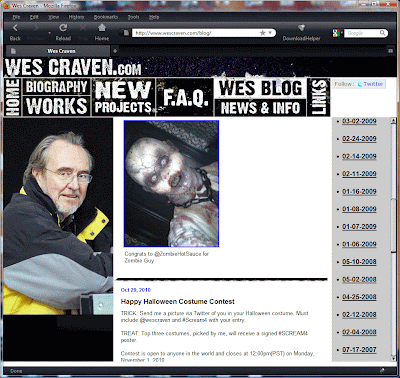Open archive entry 02-24-2009

coord(359,139)
